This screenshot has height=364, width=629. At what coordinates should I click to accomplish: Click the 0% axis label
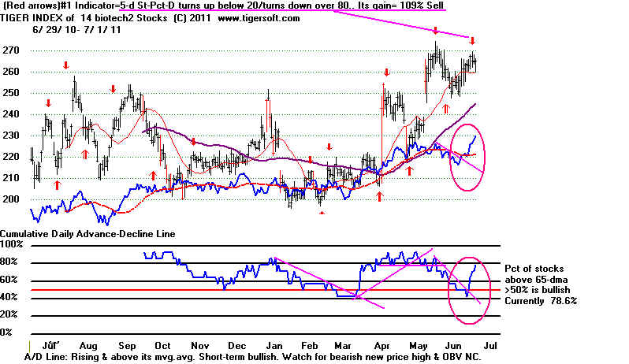coord(6,332)
